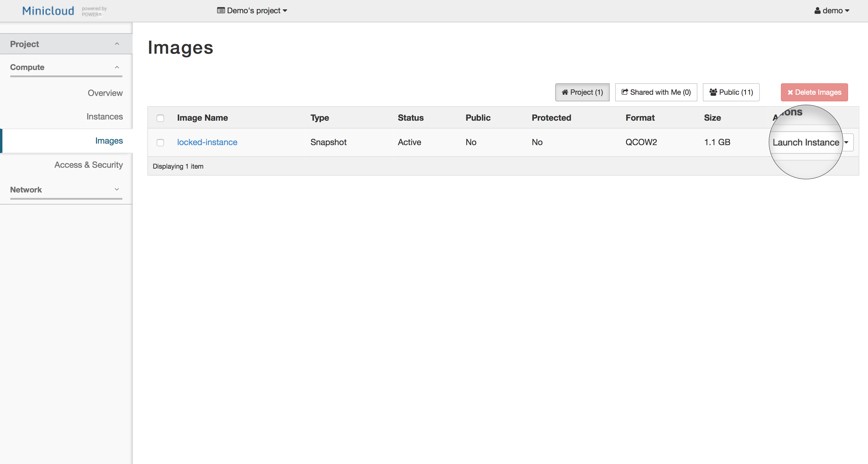Tick the checkbox for locked-instance
868x464 pixels.
(x=160, y=143)
